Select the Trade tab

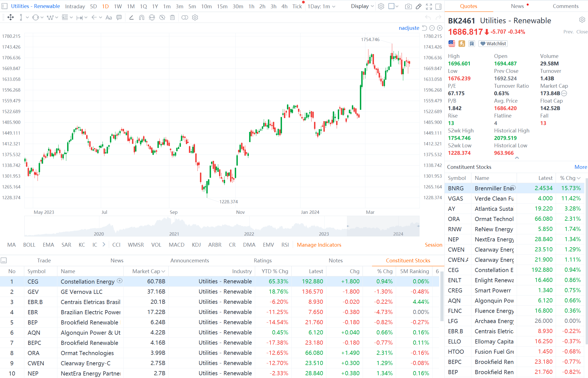(44, 260)
